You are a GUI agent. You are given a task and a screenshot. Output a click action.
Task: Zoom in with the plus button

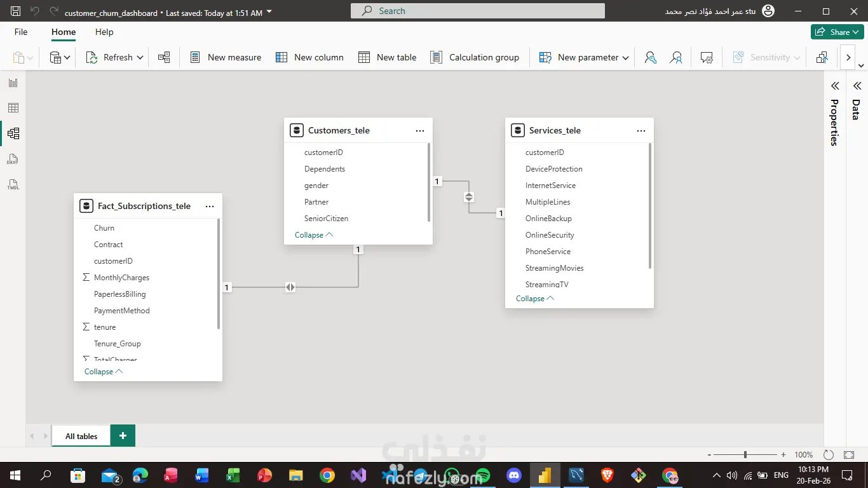pyautogui.click(x=783, y=455)
